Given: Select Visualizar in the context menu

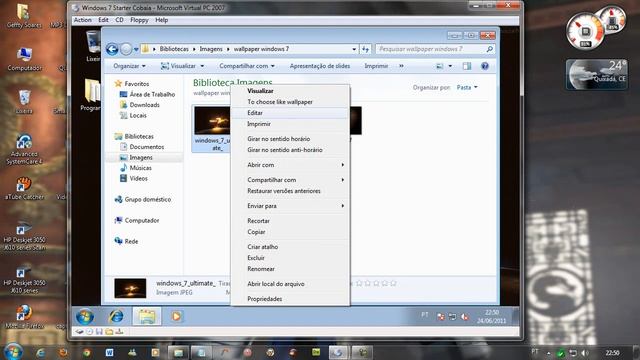Looking at the screenshot, I should pos(290,91).
